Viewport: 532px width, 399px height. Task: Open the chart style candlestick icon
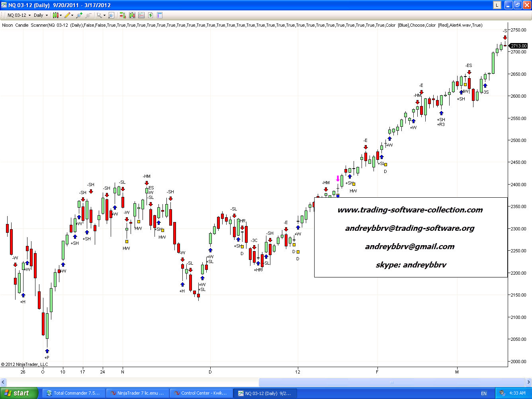tap(55, 15)
